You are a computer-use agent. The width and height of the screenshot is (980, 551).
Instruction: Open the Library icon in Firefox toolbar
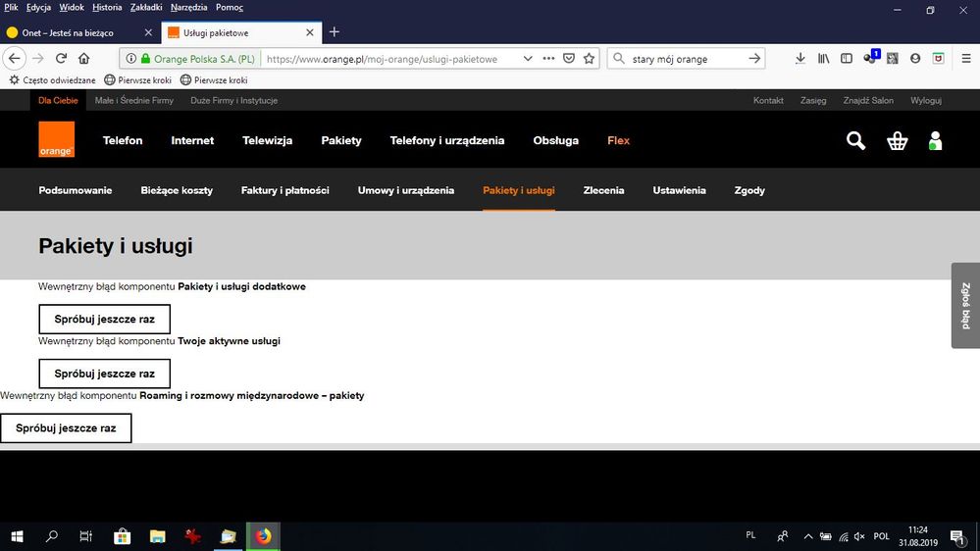click(824, 59)
